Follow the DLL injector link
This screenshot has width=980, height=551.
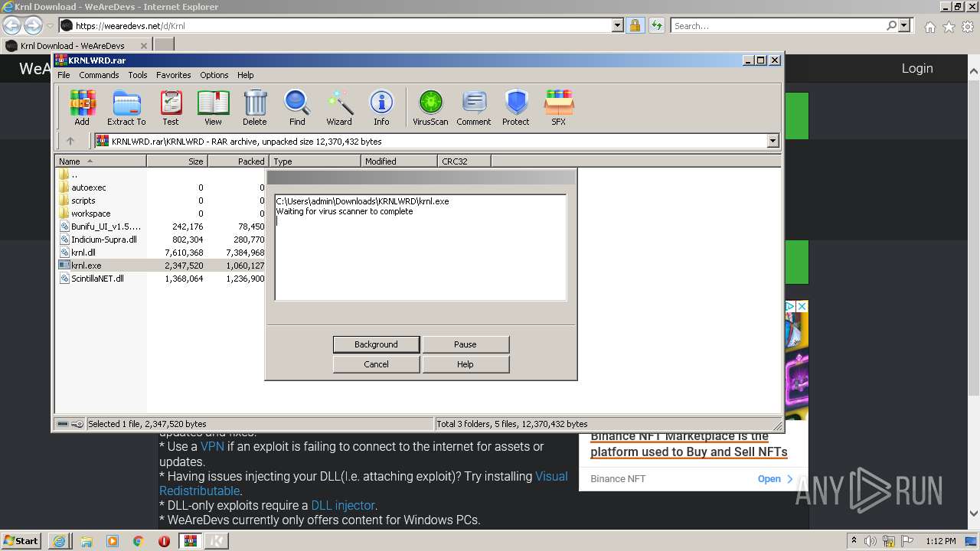tap(343, 505)
